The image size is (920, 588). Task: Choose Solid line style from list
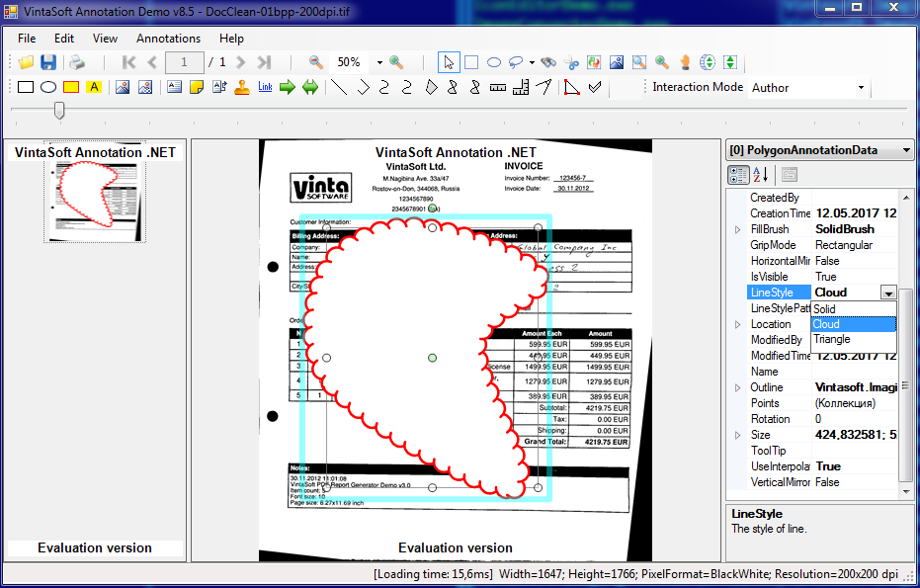click(x=854, y=308)
